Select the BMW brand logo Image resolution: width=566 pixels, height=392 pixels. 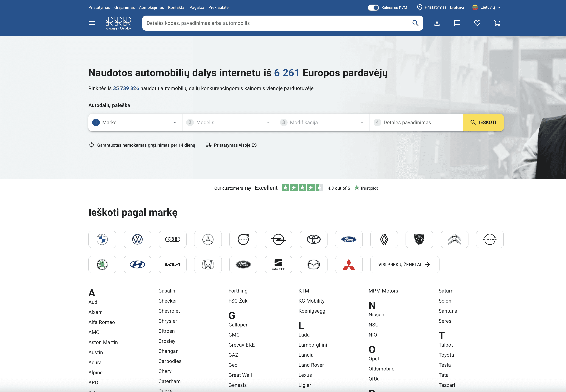[102, 239]
